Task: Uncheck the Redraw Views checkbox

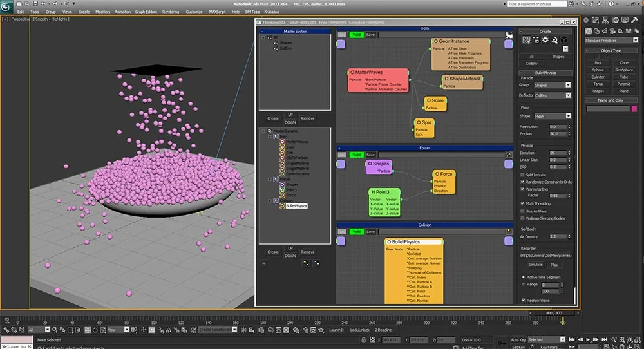Action: click(523, 301)
